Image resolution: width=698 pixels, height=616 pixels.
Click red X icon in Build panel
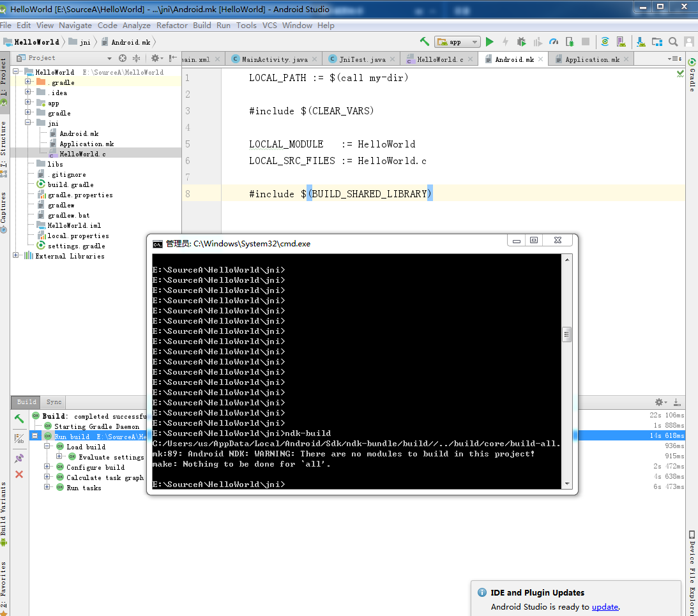[x=19, y=474]
